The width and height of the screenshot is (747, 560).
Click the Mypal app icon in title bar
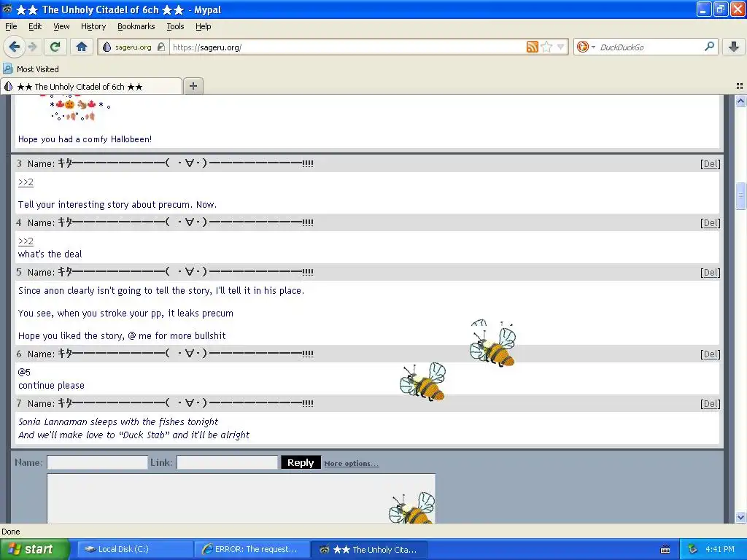[7, 9]
